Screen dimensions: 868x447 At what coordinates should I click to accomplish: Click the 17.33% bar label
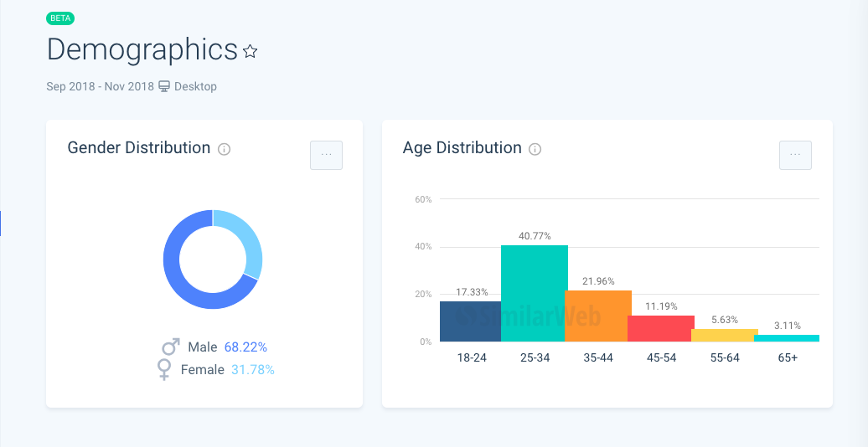(x=472, y=291)
